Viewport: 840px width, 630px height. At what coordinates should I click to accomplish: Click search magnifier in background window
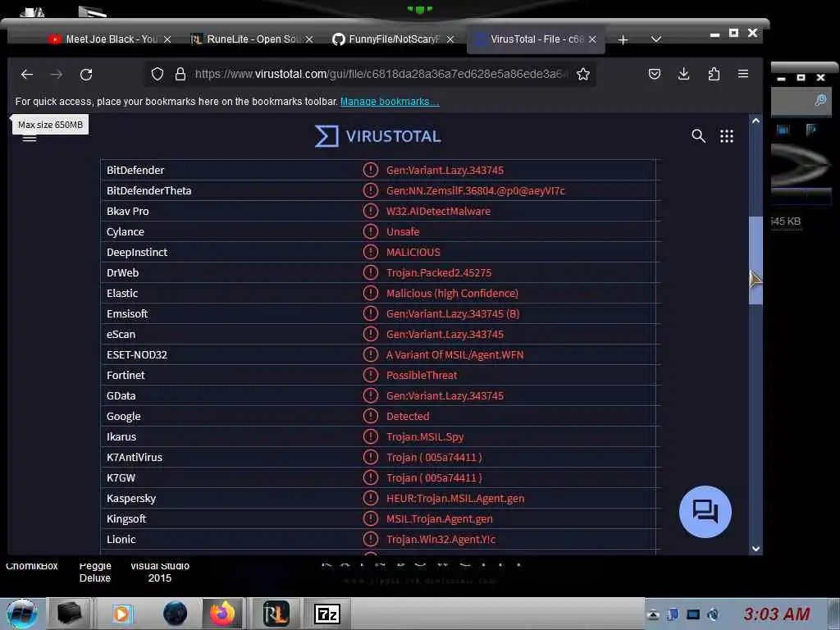click(x=820, y=100)
